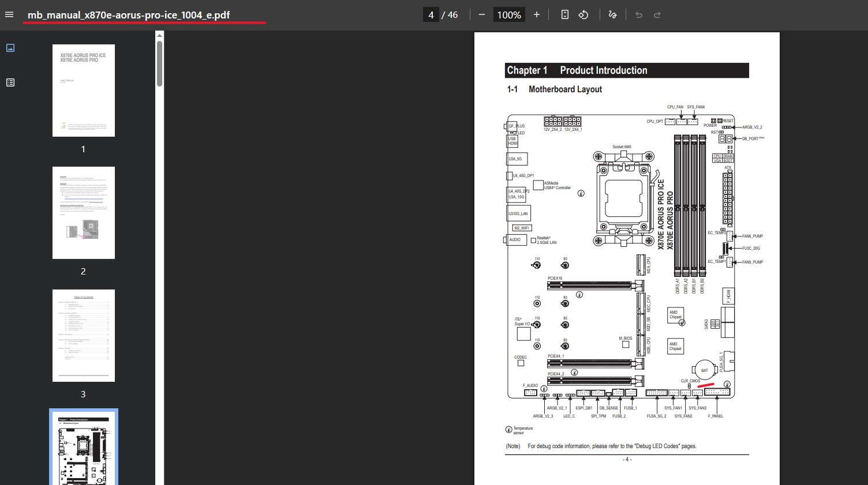
Task: Click the CPU_OPT label
Action: [x=655, y=122]
